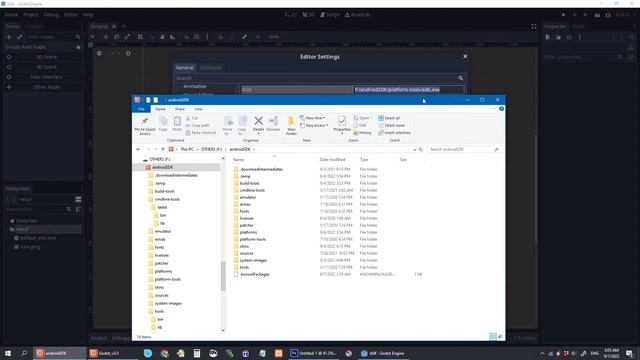Click the Paste icon in the ribbon
This screenshot has width=640, height=360.
pyautogui.click(x=177, y=122)
